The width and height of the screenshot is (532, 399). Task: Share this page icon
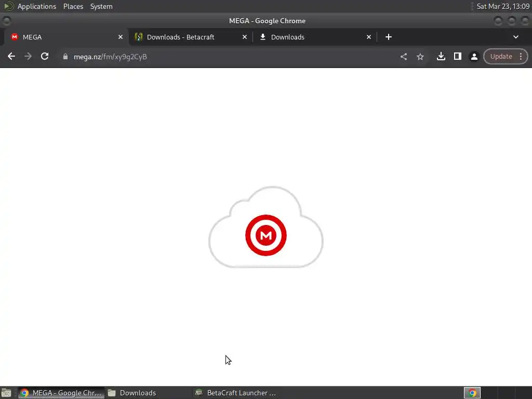pyautogui.click(x=403, y=57)
